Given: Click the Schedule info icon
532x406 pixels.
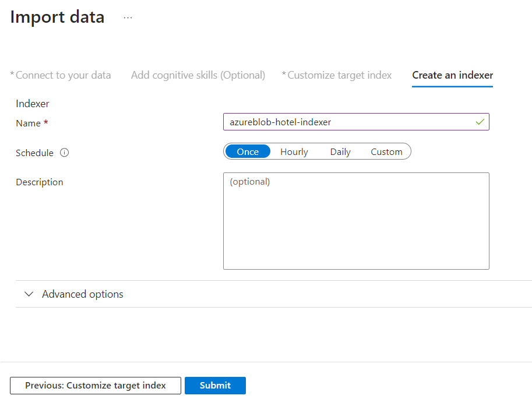Looking at the screenshot, I should [x=65, y=153].
